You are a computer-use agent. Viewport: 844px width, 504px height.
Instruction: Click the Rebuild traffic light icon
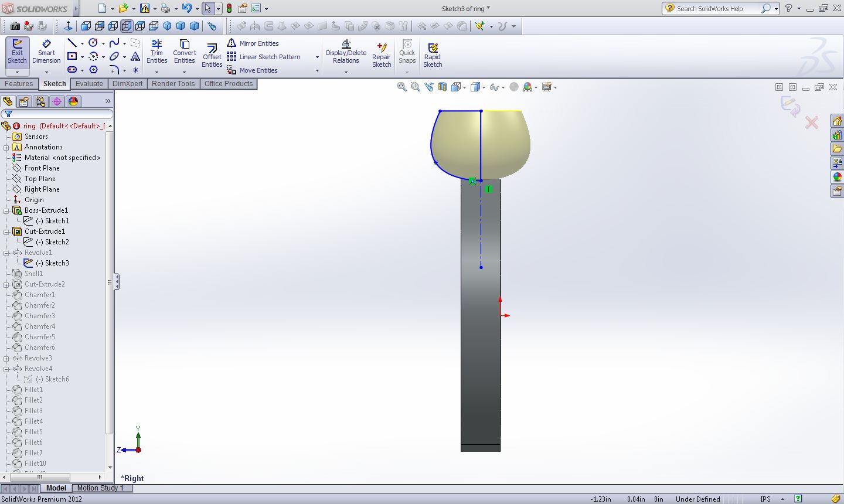tap(229, 8)
